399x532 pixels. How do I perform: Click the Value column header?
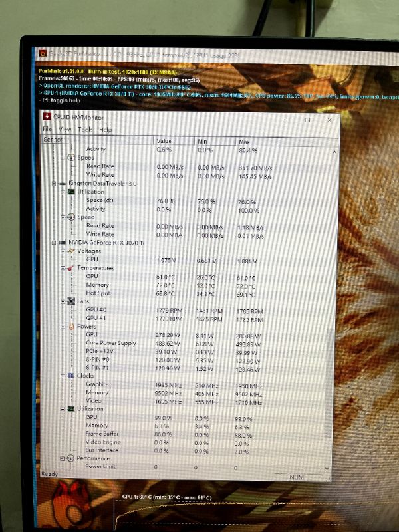pos(174,141)
